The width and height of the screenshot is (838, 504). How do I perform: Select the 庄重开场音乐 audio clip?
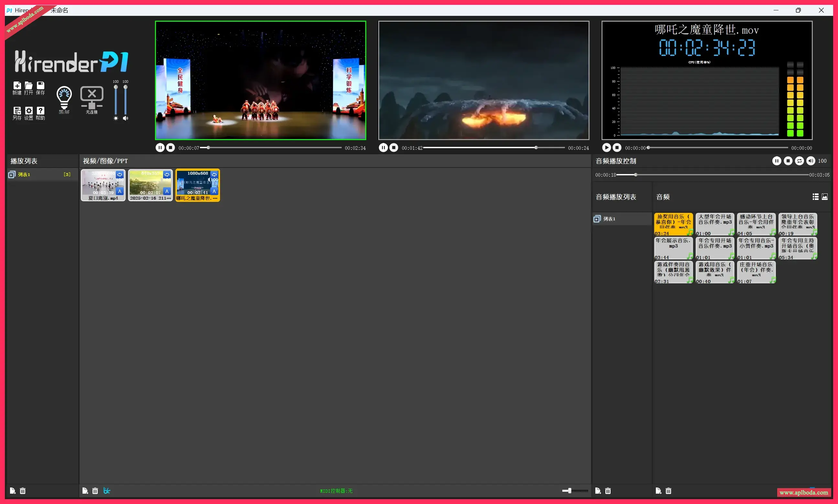756,272
